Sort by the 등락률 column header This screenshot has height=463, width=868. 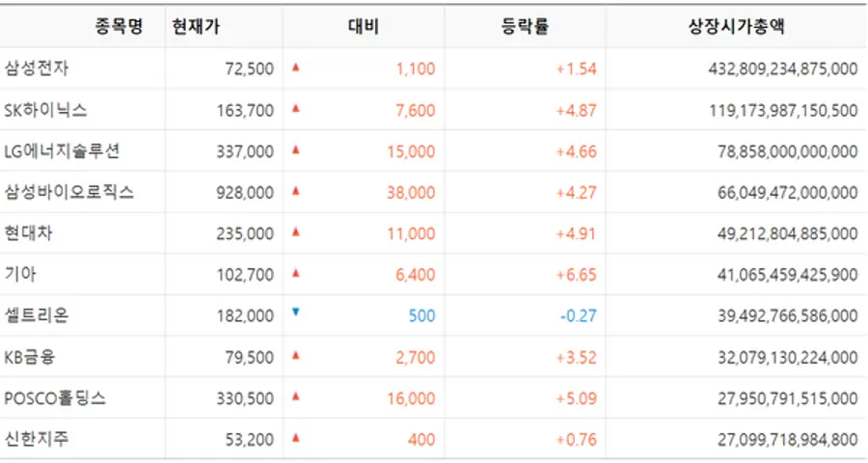[525, 26]
